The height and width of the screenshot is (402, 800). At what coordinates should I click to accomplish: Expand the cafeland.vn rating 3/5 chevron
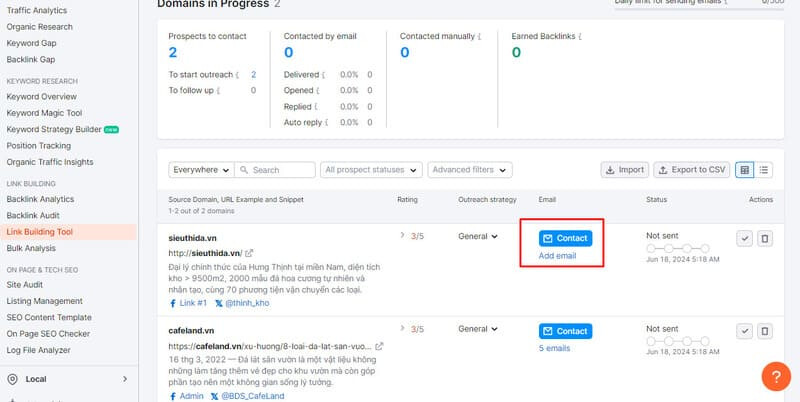(x=402, y=328)
